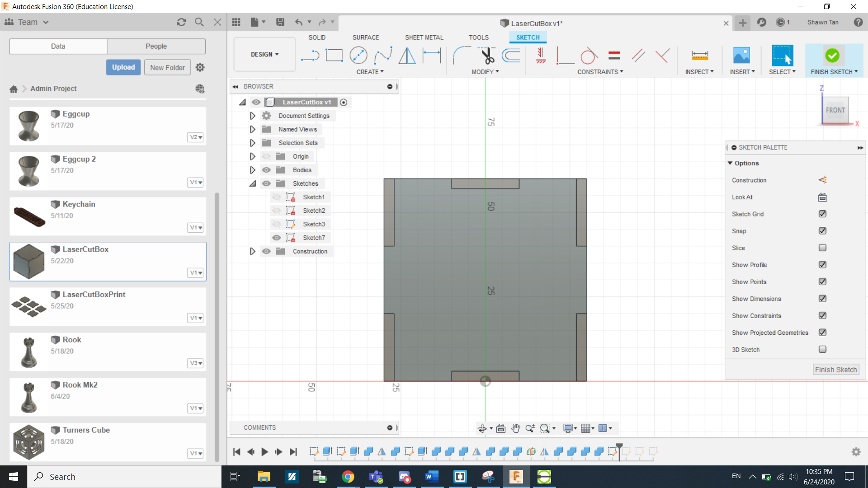
Task: Uncheck the Sketch Grid checkbox
Action: click(822, 214)
